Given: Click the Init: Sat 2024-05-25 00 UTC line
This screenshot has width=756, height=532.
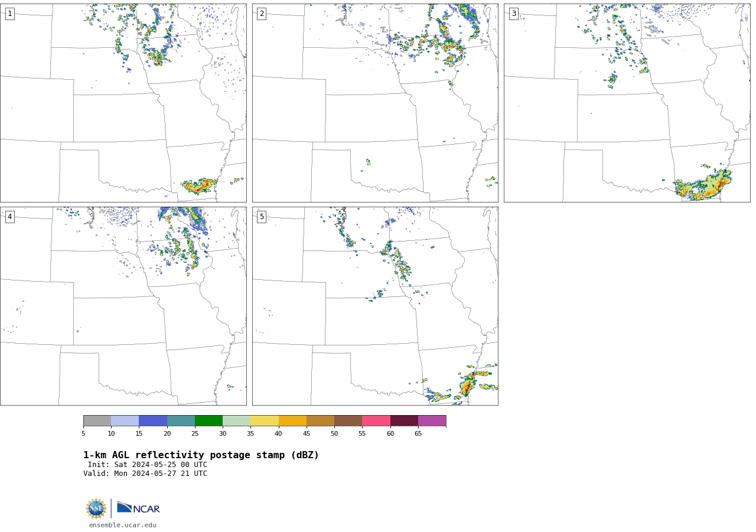Looking at the screenshot, I should [148, 465].
